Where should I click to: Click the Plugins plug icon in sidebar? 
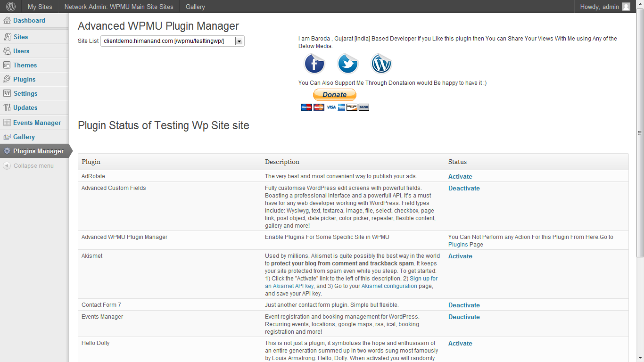(7, 79)
